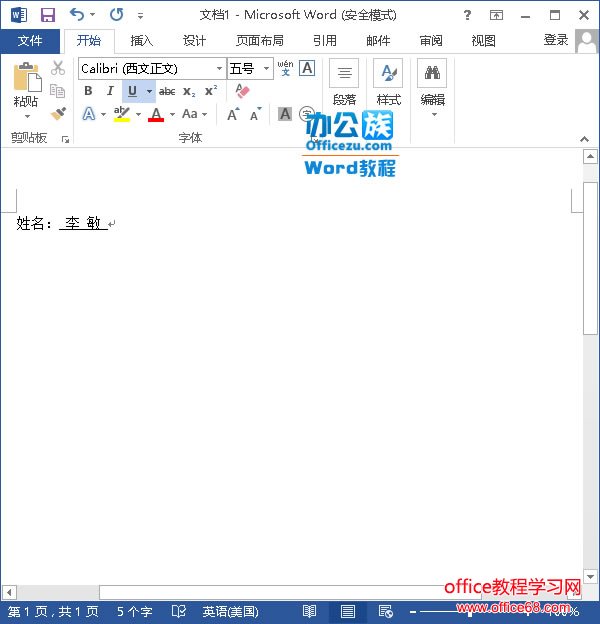The height and width of the screenshot is (624, 600).
Task: Open the 段落 paragraph group
Action: 344,83
